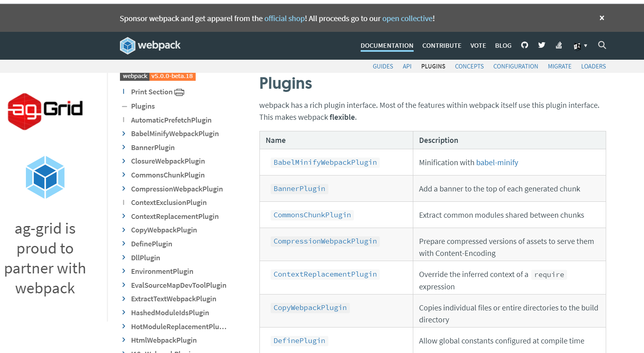Open the BLOG nav item
This screenshot has height=353, width=644.
[503, 46]
